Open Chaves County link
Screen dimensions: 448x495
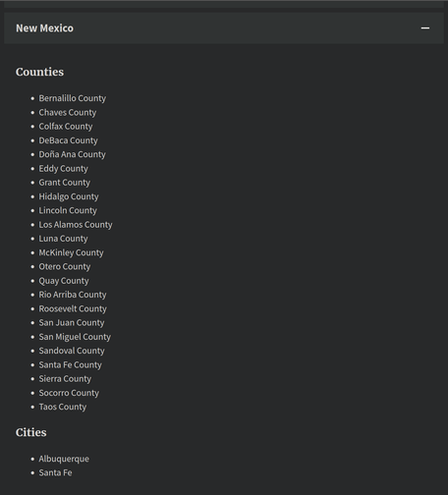[x=68, y=112]
